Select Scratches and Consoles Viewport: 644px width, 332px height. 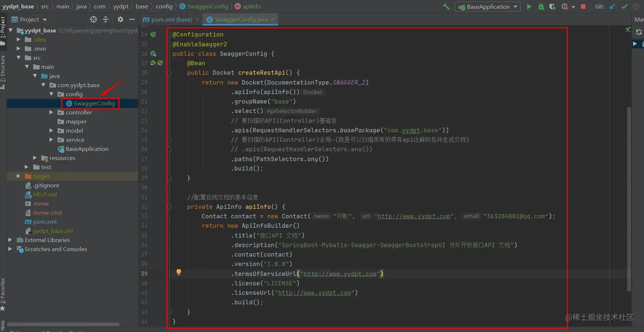pos(52,249)
